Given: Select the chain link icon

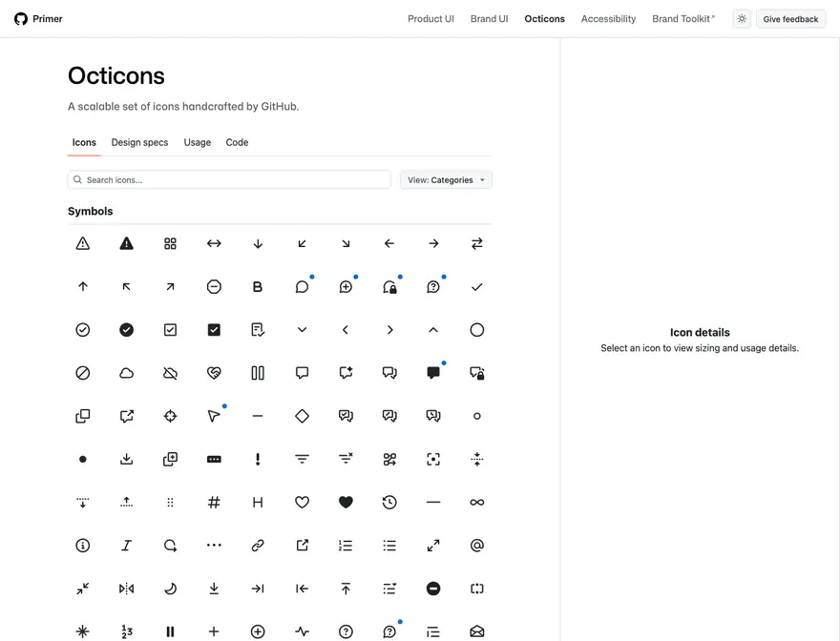Looking at the screenshot, I should tap(258, 546).
